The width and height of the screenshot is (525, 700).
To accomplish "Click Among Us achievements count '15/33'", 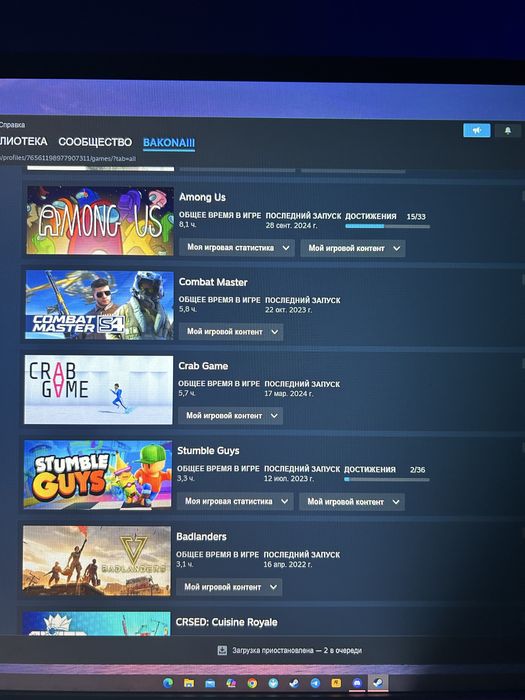I will (416, 217).
